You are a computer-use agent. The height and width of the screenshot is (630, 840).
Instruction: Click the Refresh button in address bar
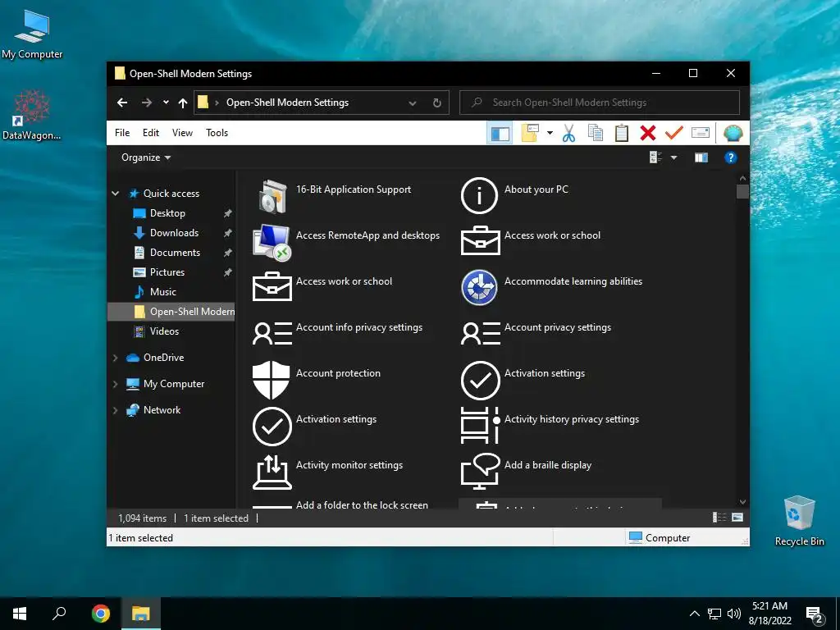437,103
